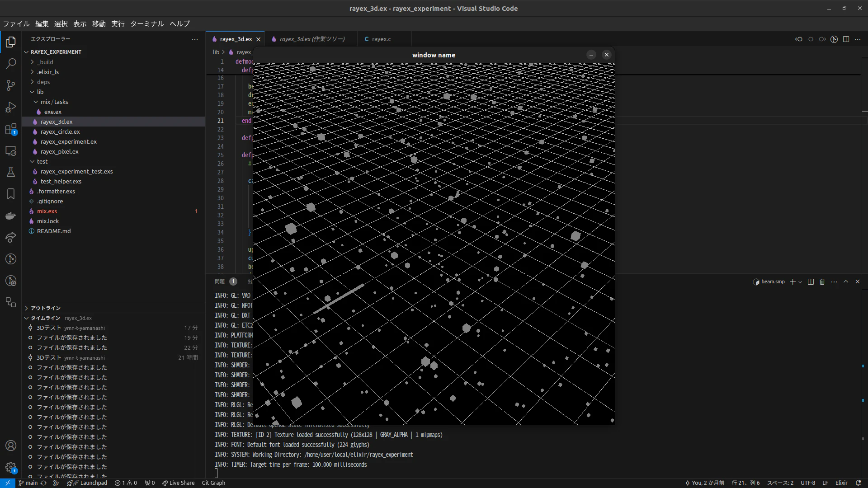
Task: Open the Extensions view
Action: coord(11,129)
